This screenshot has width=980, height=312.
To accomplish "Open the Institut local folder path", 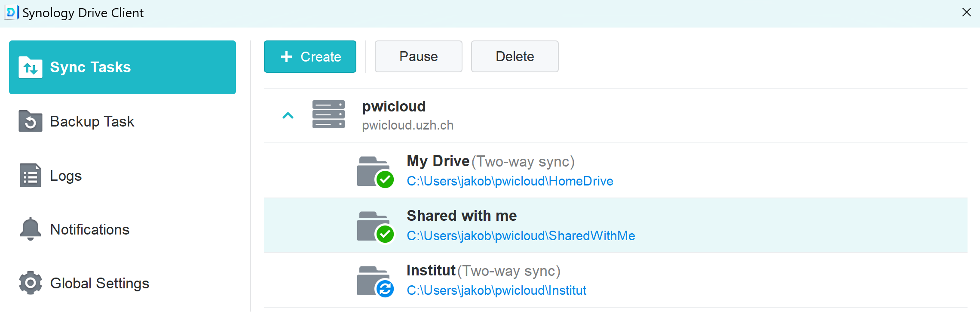I will click(x=496, y=290).
